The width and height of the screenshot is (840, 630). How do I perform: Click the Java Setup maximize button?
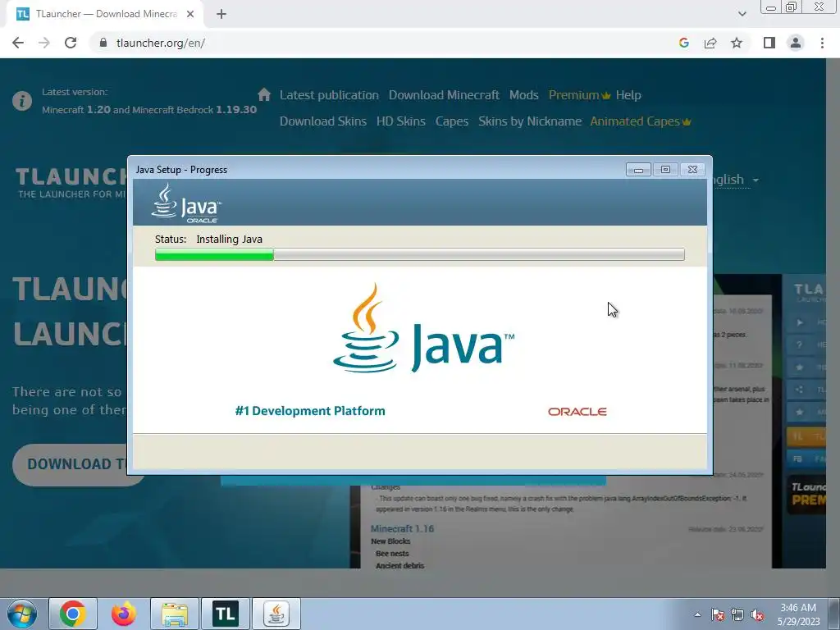[665, 169]
